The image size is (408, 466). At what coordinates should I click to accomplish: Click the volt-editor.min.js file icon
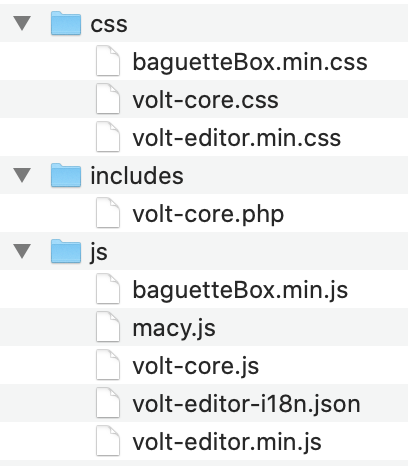tap(108, 440)
